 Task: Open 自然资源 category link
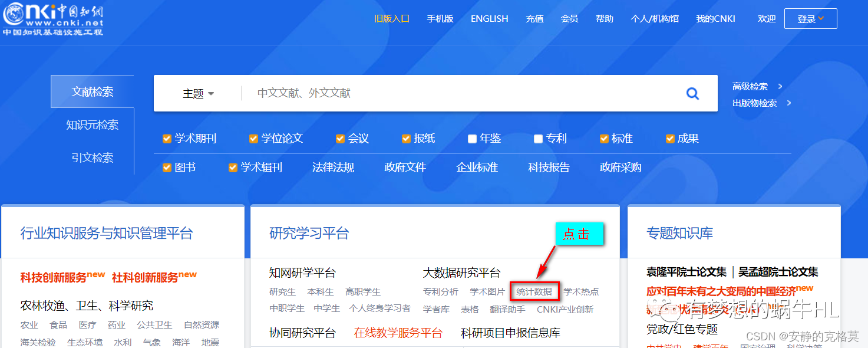[x=201, y=325]
